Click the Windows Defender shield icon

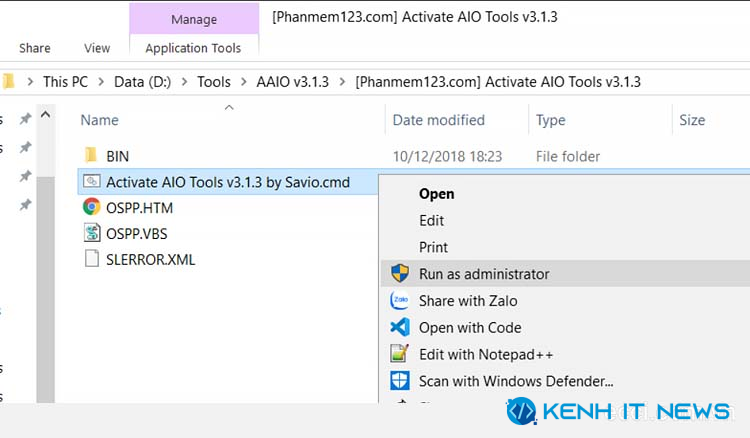pos(400,381)
